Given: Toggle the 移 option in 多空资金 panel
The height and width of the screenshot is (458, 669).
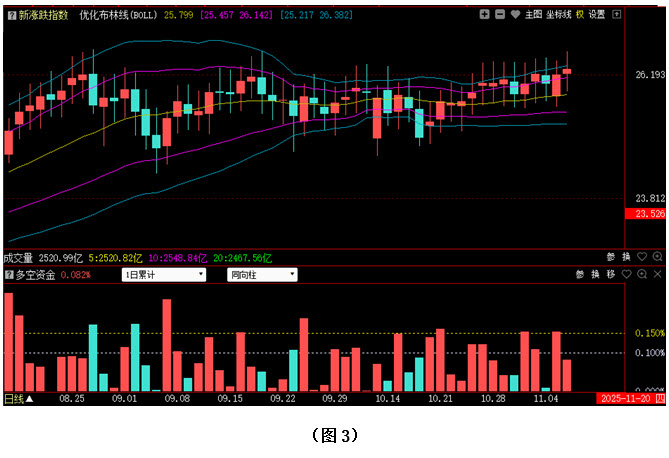Looking at the screenshot, I should (x=609, y=274).
